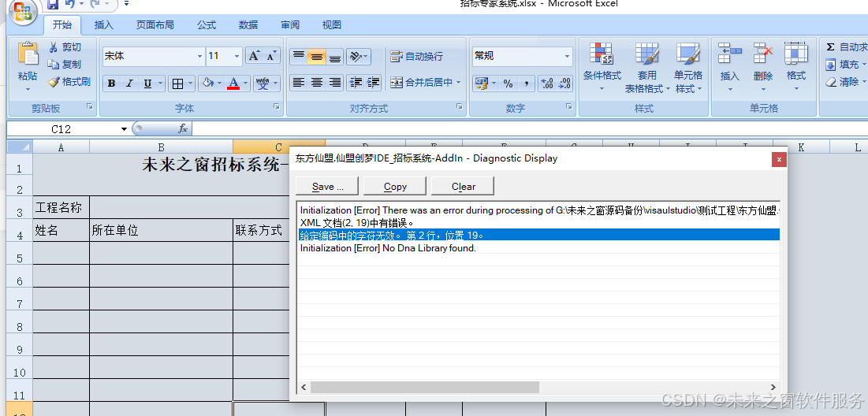Open number format dropdown (常规)
This screenshot has height=416, width=868.
[x=567, y=56]
